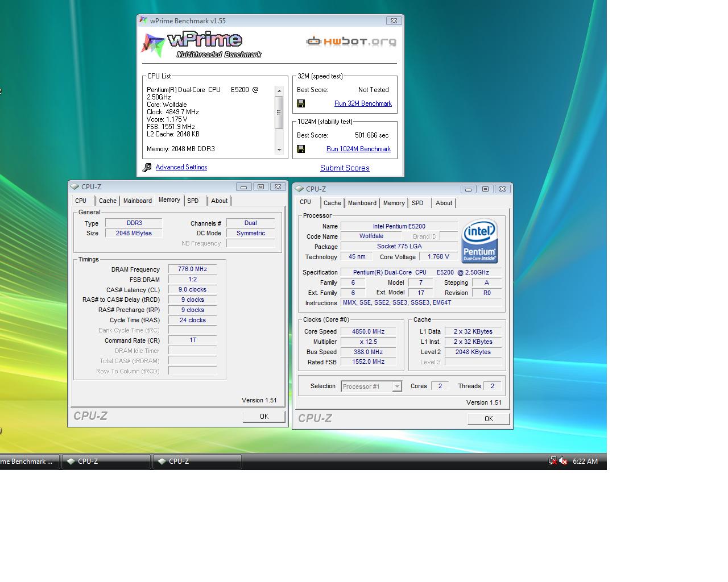Click the memory CPU-Z window title icon
Screen dimensions: 728x582
75,186
